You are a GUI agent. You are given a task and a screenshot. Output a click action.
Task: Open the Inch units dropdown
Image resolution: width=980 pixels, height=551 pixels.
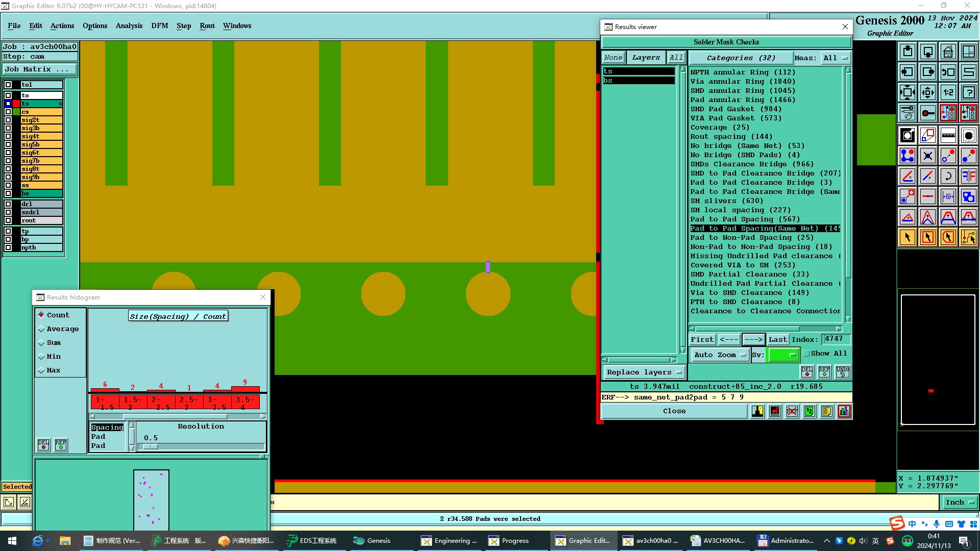(x=959, y=503)
